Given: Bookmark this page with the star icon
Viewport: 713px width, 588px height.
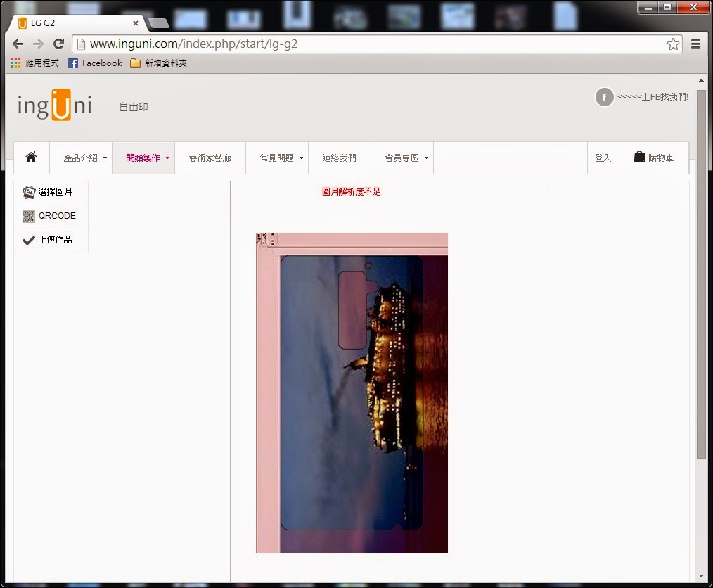Looking at the screenshot, I should pos(673,44).
